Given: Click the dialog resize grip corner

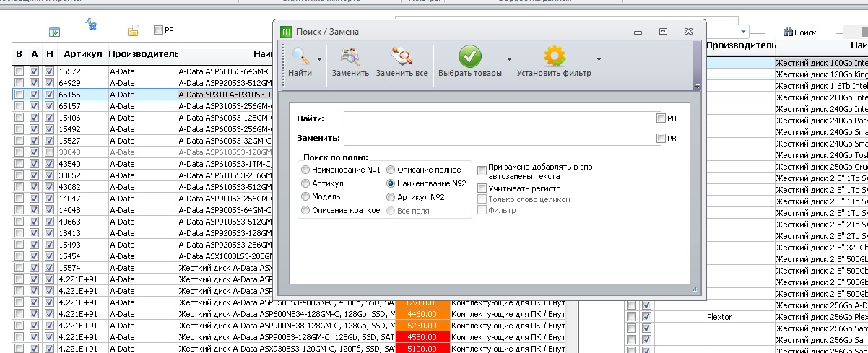Looking at the screenshot, I should click(694, 288).
